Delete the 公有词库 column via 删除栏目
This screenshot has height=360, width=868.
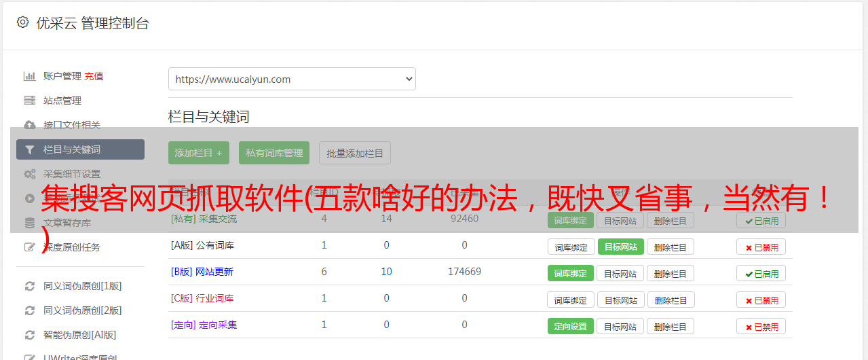[x=671, y=247]
